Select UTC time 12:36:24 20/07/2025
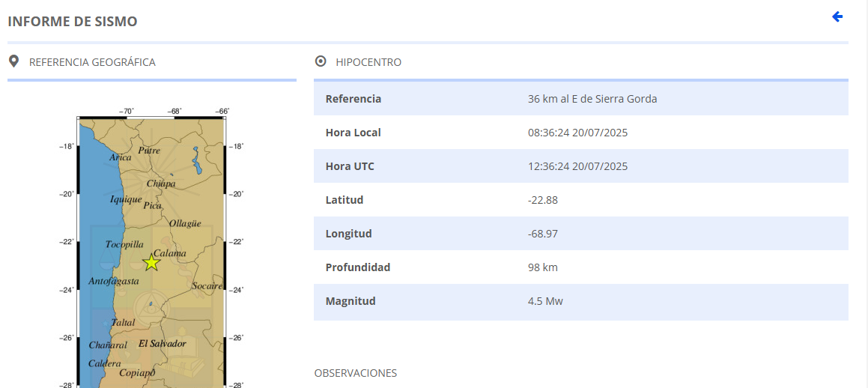The image size is (868, 388). [578, 166]
